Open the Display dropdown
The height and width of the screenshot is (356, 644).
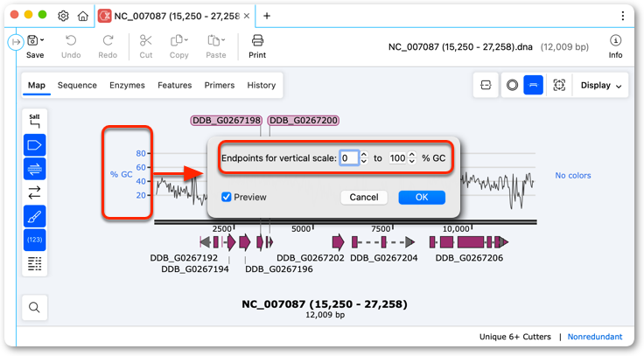(x=601, y=86)
